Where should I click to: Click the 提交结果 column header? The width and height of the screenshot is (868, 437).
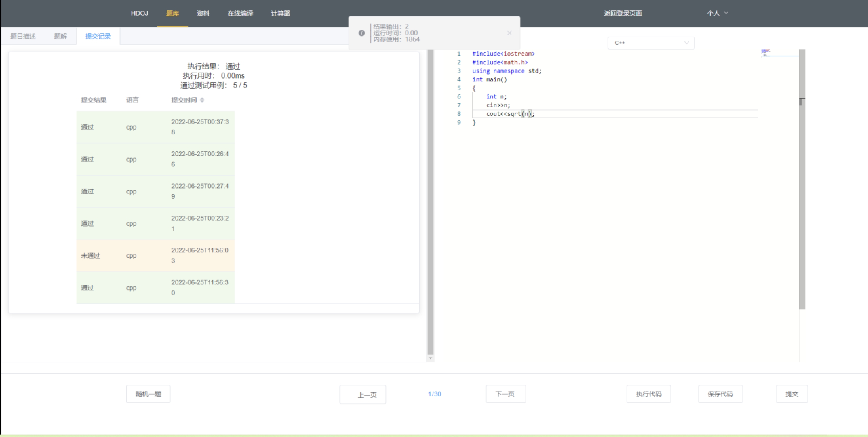pyautogui.click(x=94, y=100)
